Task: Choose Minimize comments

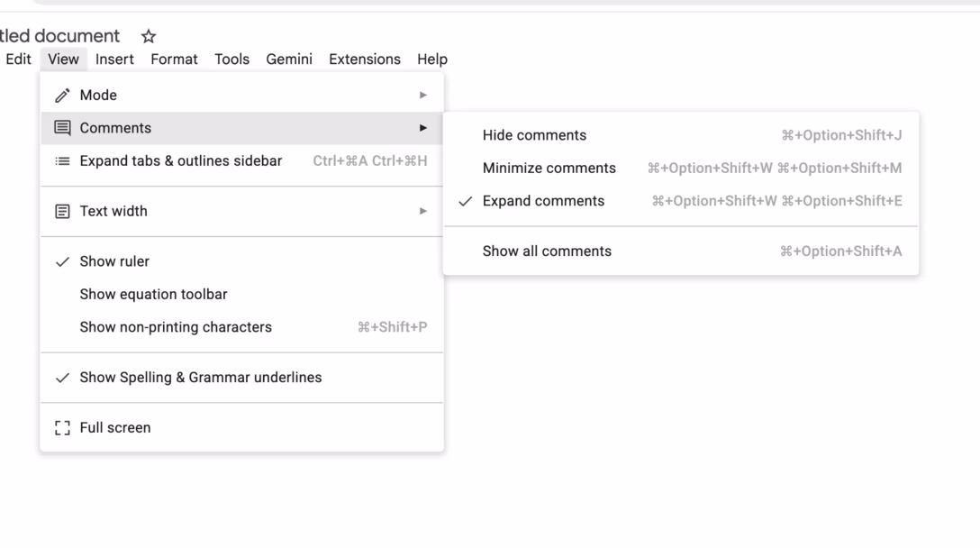Action: tap(681, 169)
